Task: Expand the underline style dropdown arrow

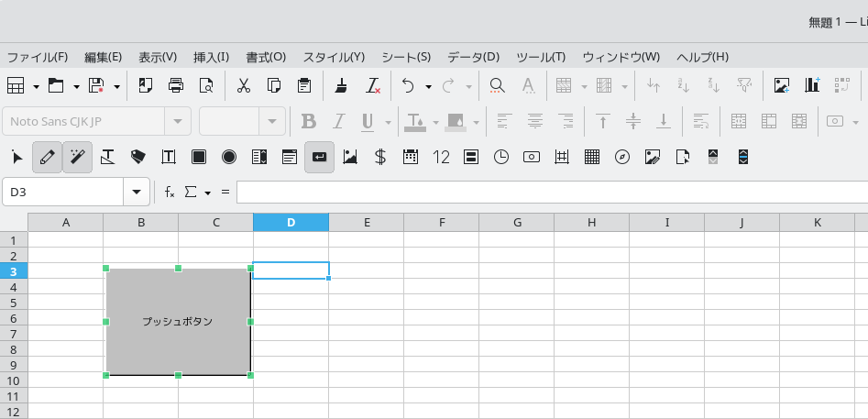Action: coord(388,122)
